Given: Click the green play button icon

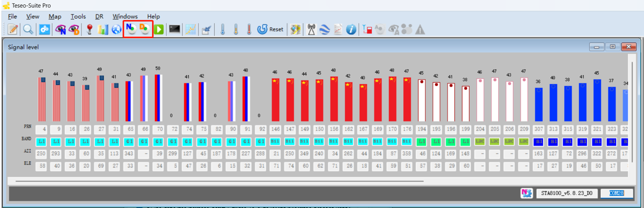Looking at the screenshot, I should pyautogui.click(x=159, y=30).
